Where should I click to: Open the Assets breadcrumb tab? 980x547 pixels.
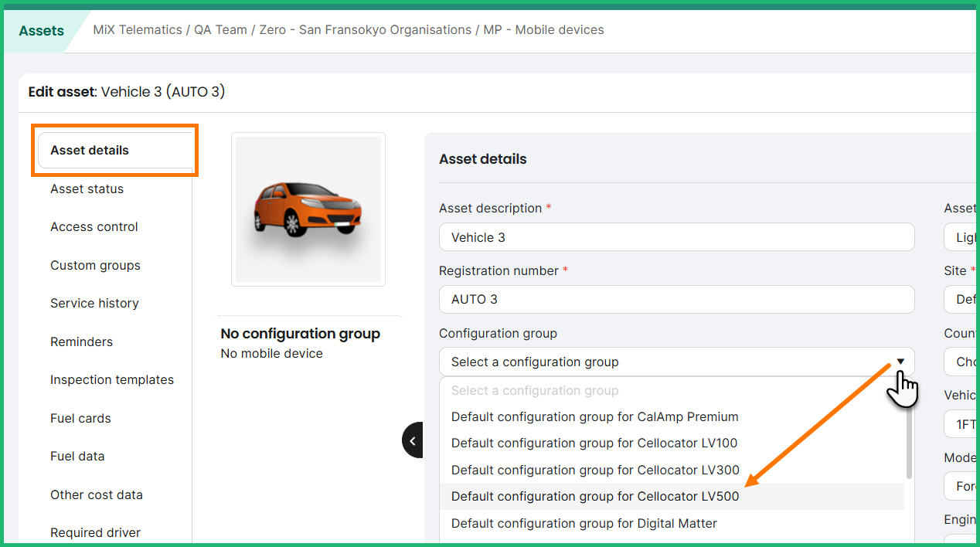42,31
